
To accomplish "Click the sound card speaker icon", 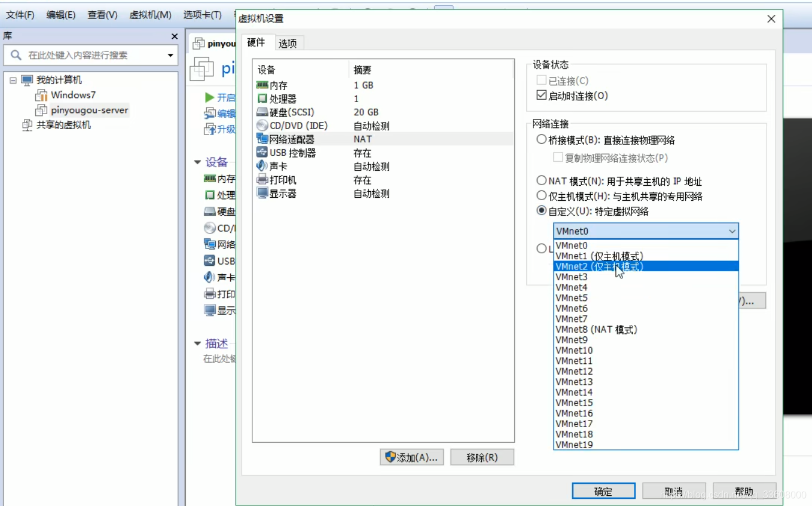I will point(262,166).
